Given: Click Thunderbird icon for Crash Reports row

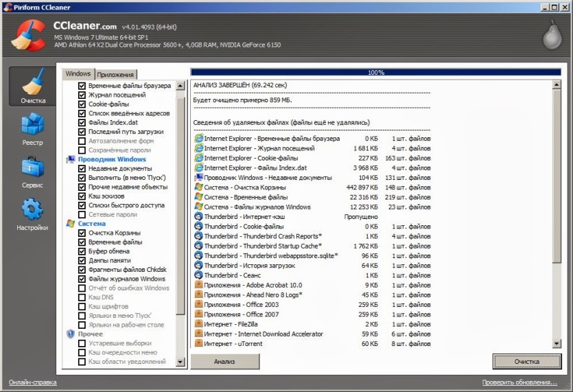Looking at the screenshot, I should tap(198, 236).
